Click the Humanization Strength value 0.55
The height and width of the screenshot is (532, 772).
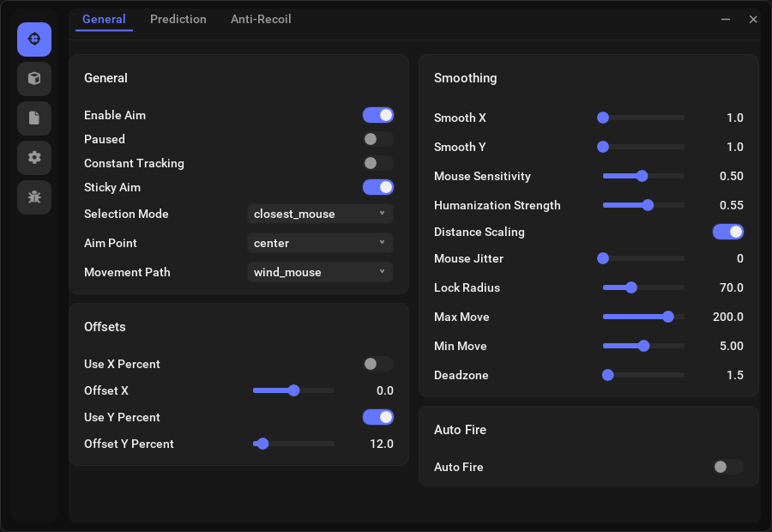731,205
